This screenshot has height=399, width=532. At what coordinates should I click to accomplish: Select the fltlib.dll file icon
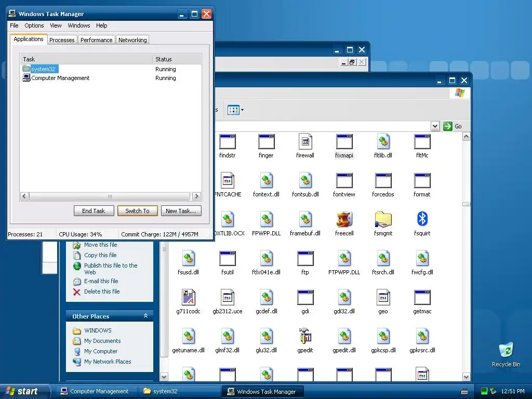(383, 142)
